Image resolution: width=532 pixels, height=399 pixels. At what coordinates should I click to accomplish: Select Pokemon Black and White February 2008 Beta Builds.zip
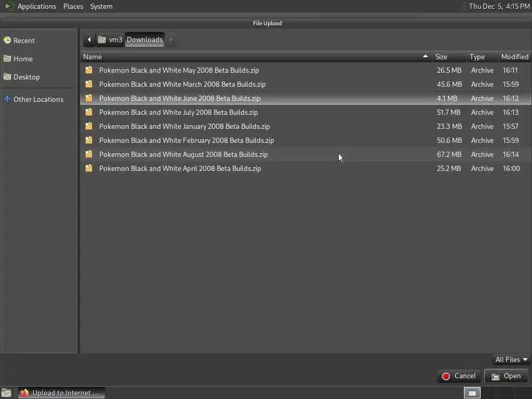pyautogui.click(x=305, y=140)
